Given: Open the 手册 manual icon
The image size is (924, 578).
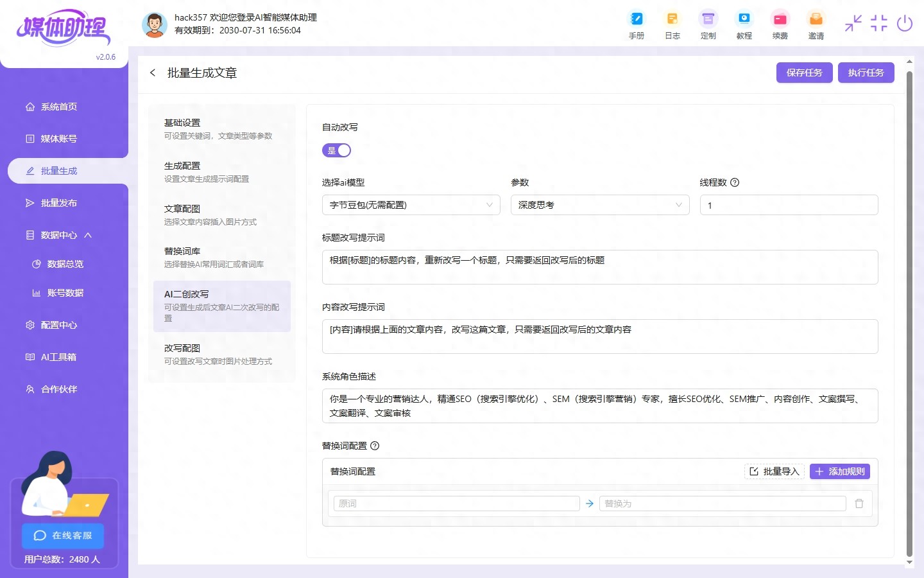Looking at the screenshot, I should coord(636,24).
